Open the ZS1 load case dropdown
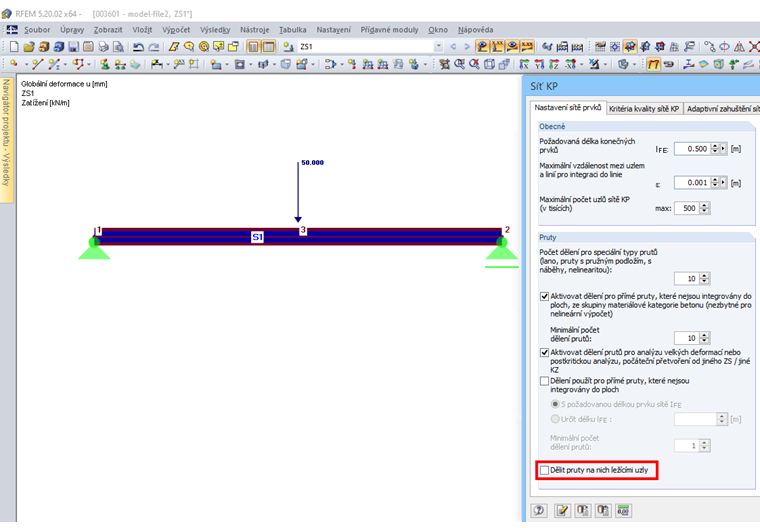This screenshot has width=760, height=528. coord(438,47)
